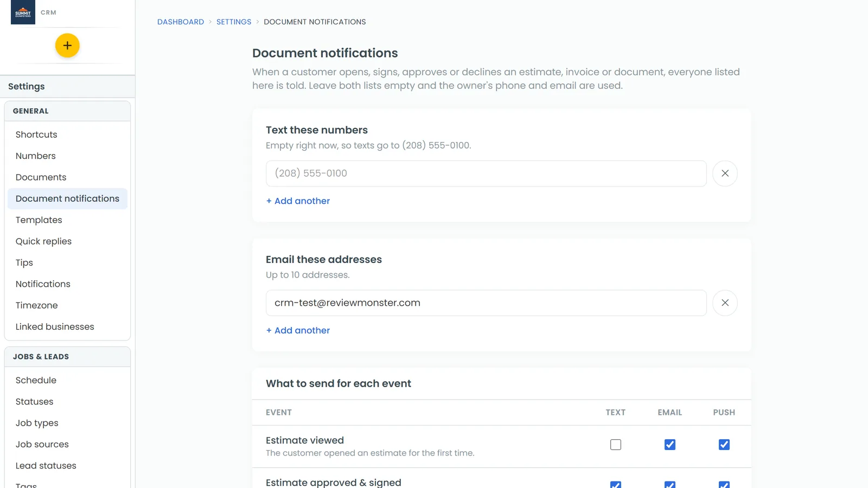Image resolution: width=868 pixels, height=488 pixels.
Task: Open Job types settings
Action: pos(67,423)
